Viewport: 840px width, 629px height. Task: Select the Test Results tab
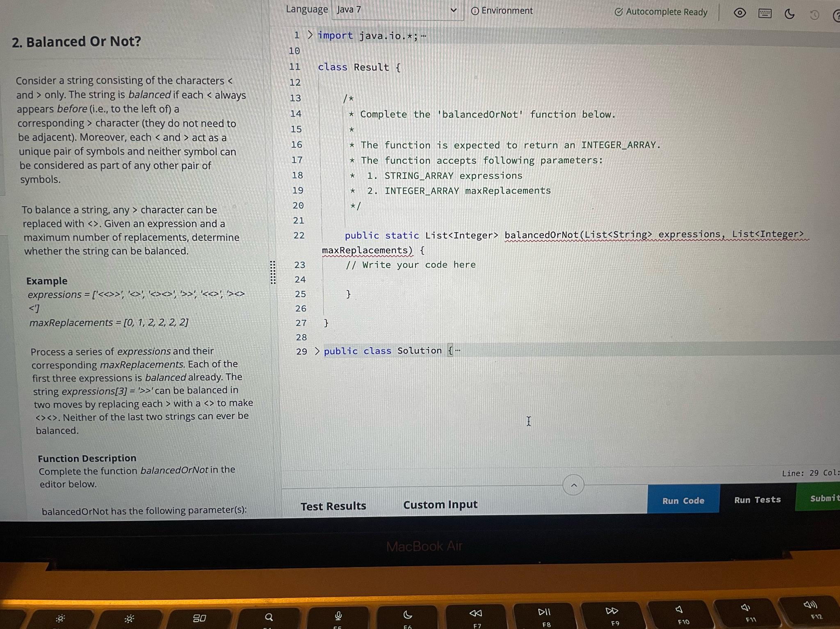333,505
